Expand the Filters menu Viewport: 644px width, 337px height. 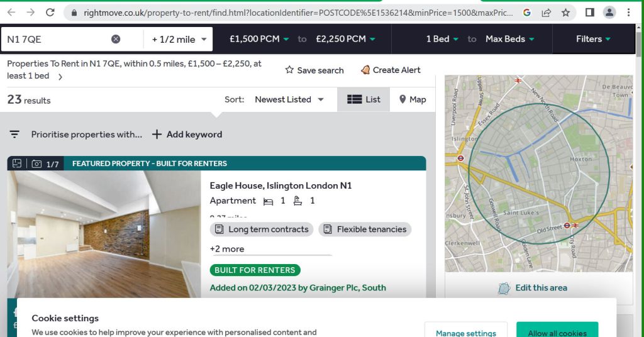click(593, 39)
